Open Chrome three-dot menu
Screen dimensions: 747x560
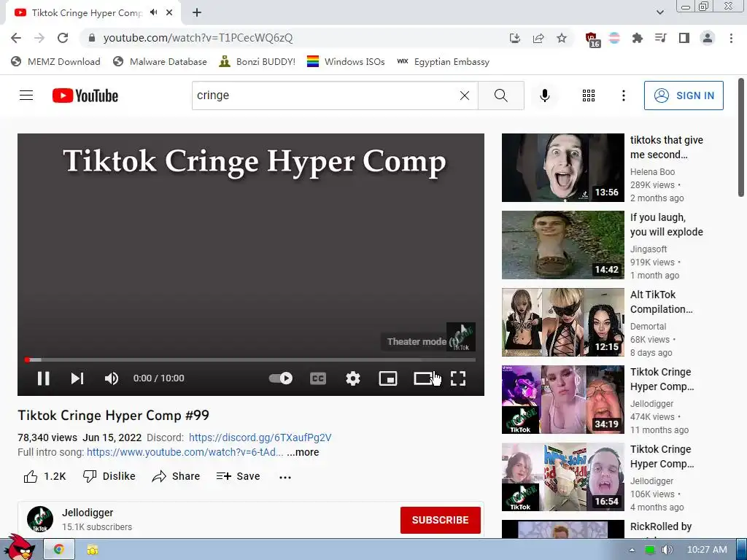click(x=731, y=38)
